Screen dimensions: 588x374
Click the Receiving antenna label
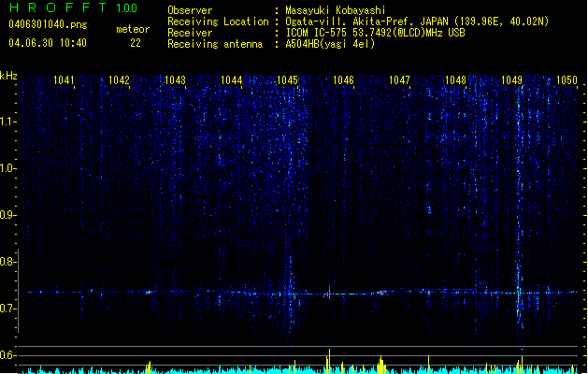click(x=215, y=44)
